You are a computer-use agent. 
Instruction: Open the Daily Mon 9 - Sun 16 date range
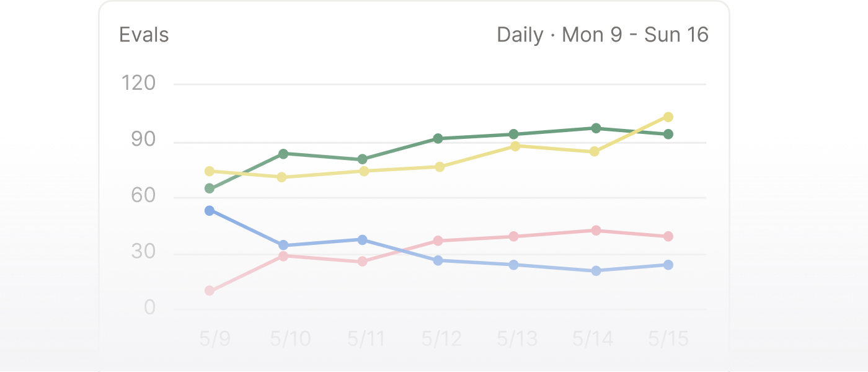click(x=602, y=35)
